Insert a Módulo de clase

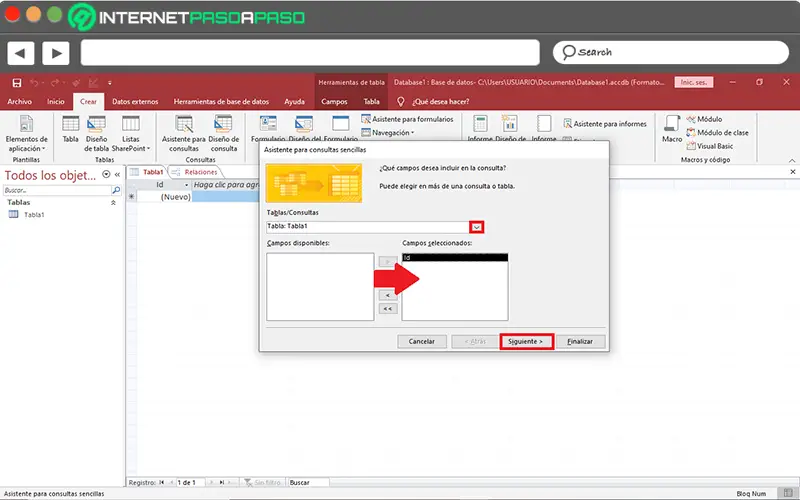pyautogui.click(x=717, y=133)
